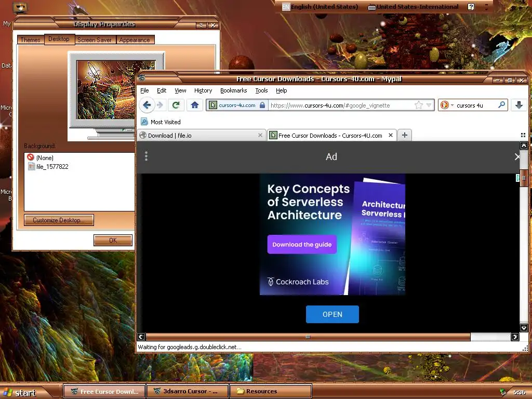The image size is (532, 399).
Task: Click the search magnifier icon
Action: (x=501, y=105)
